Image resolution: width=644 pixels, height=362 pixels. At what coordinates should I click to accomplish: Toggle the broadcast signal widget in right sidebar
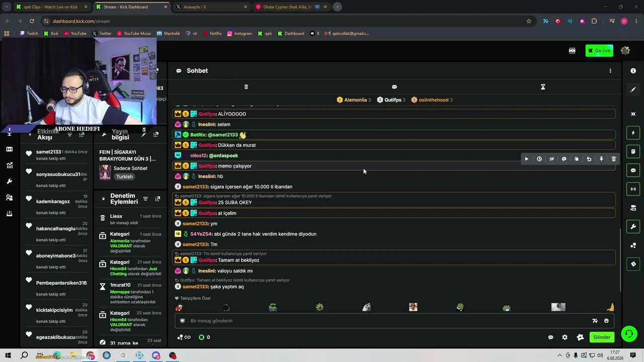[633, 189]
